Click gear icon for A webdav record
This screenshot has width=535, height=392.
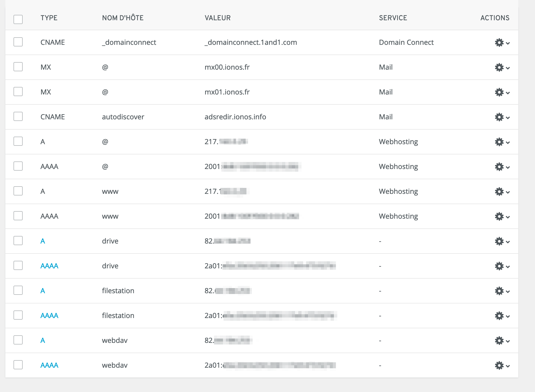pos(499,341)
